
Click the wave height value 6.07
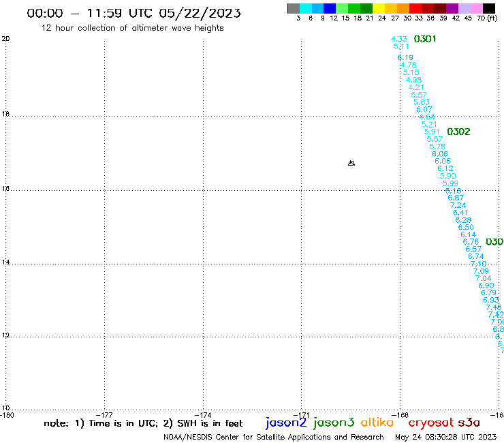point(424,109)
